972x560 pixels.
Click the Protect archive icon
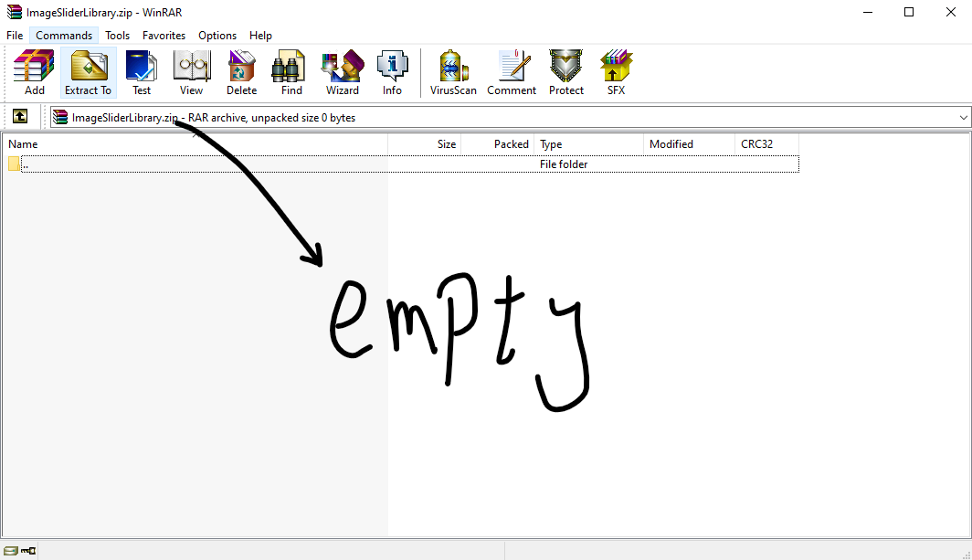566,72
